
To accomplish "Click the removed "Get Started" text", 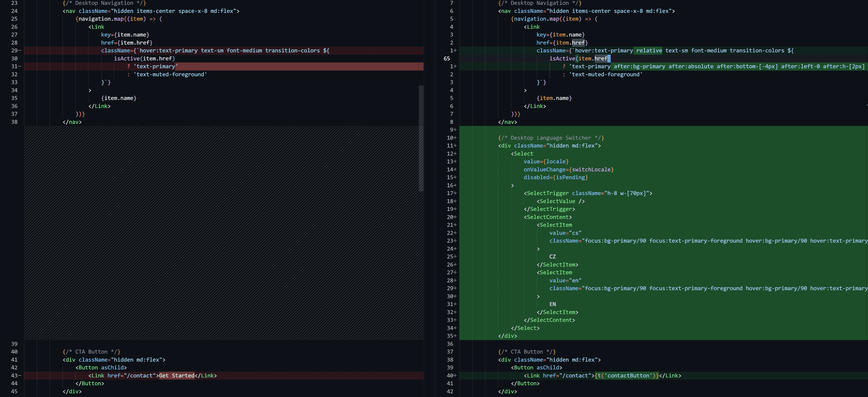I will click(x=176, y=375).
